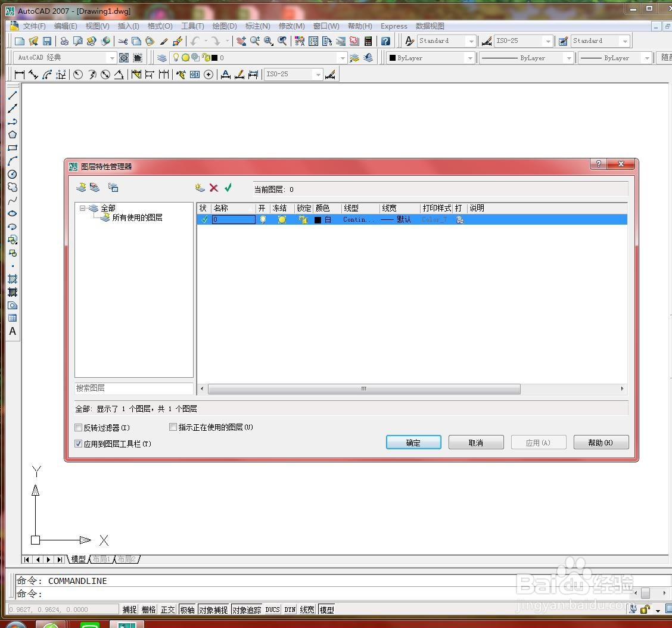This screenshot has height=628, width=672.
Task: Click the Plot (print) icon in the toolbar
Action: (x=64, y=41)
